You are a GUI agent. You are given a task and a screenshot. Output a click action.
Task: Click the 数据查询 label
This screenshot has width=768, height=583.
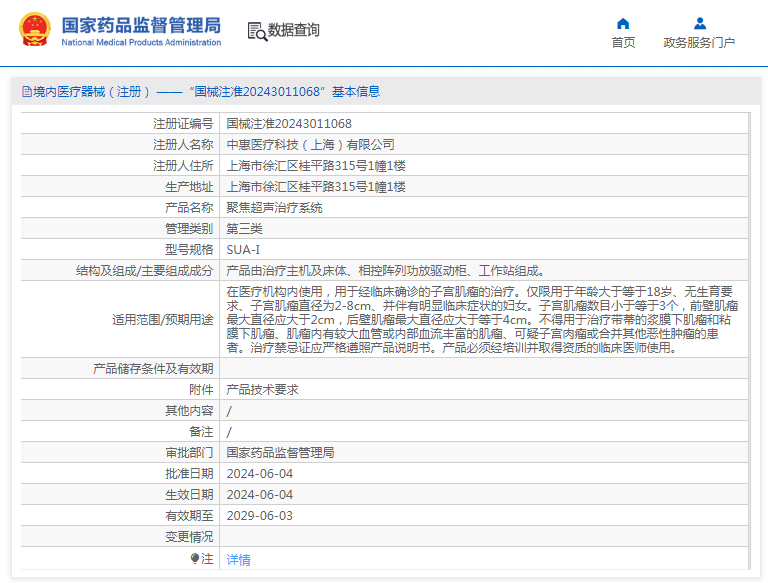point(294,31)
